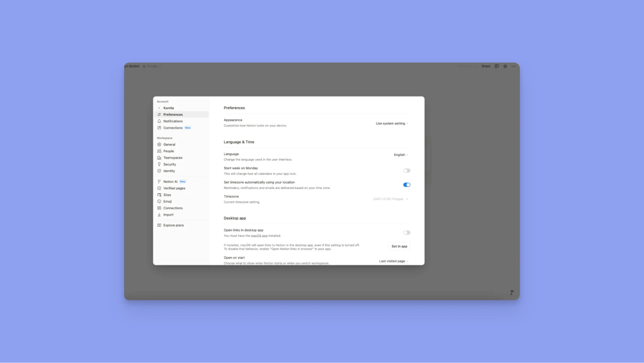Enable Start week on Monday

(407, 170)
